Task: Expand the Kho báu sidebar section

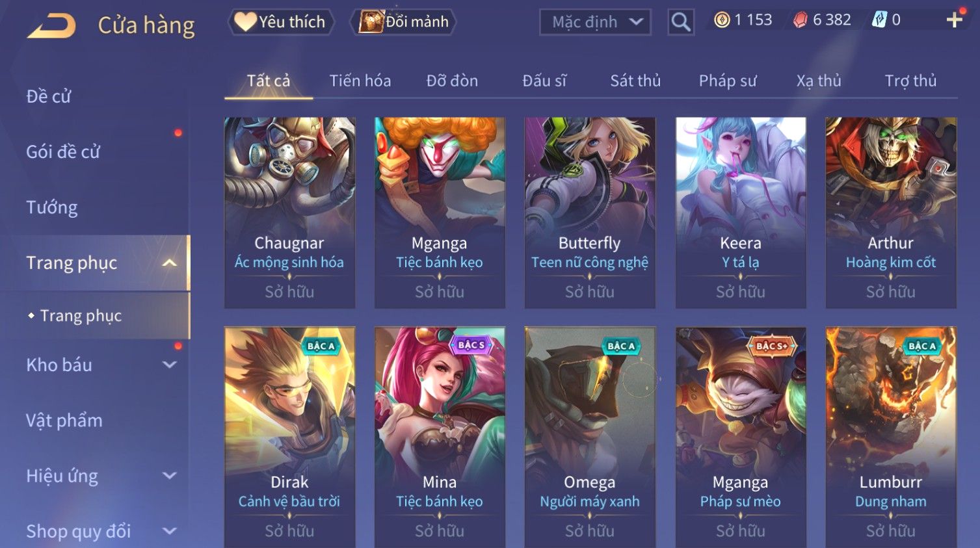Action: pos(170,365)
